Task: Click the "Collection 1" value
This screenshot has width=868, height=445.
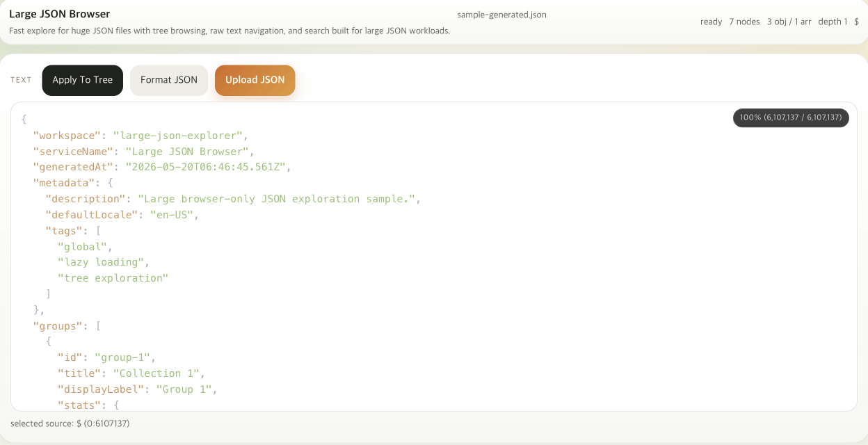Action: click(156, 373)
